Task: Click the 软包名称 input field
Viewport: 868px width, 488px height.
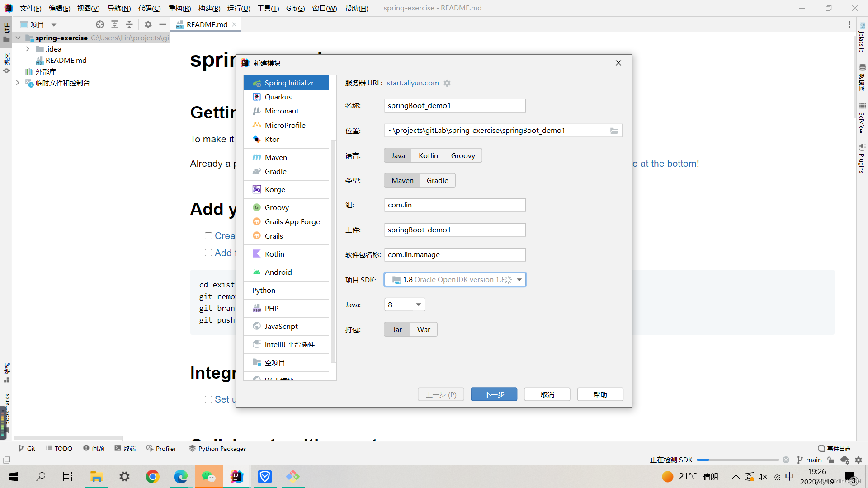Action: coord(454,254)
